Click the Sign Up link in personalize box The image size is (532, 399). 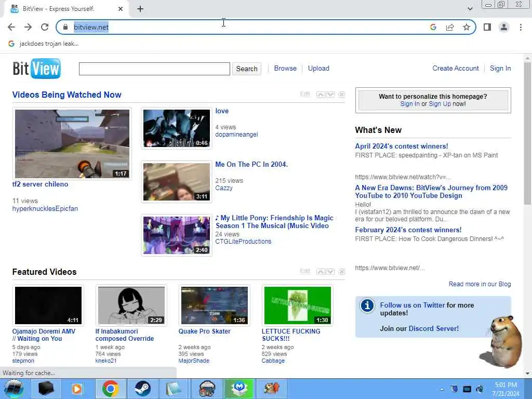(x=440, y=104)
